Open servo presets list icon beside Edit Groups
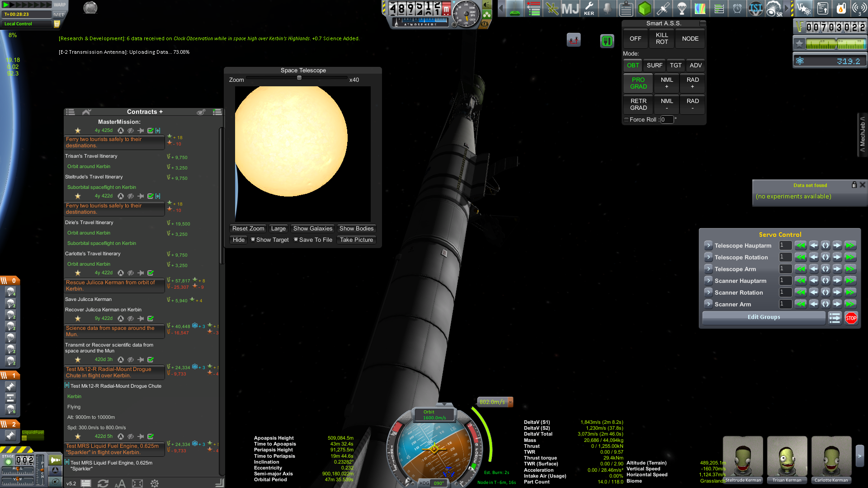 coord(835,318)
